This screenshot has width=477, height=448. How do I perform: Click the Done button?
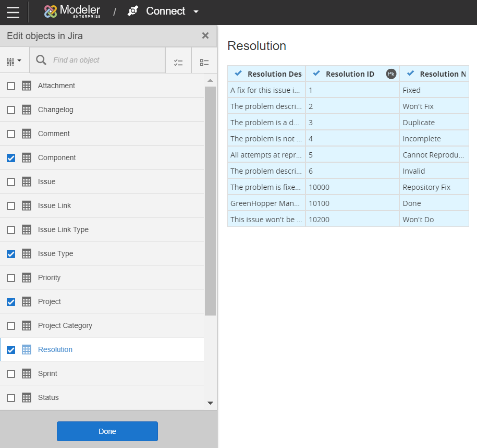coord(107,431)
